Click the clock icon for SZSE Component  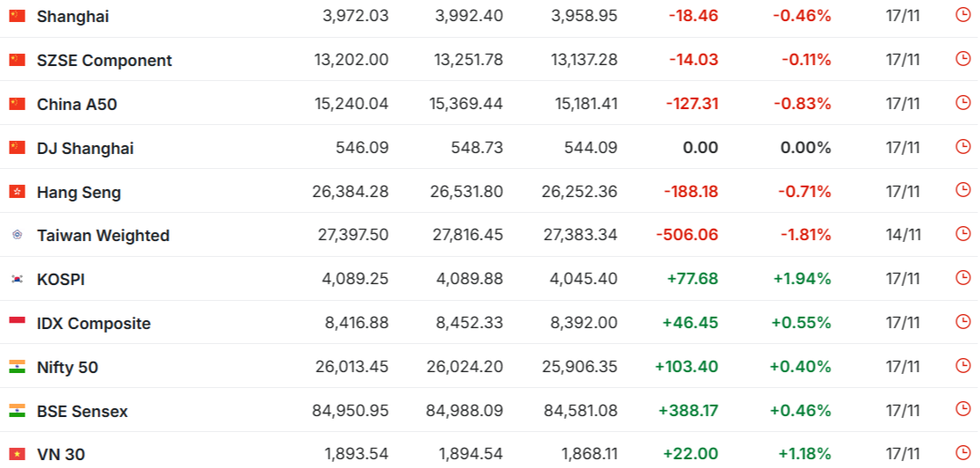coord(962,59)
